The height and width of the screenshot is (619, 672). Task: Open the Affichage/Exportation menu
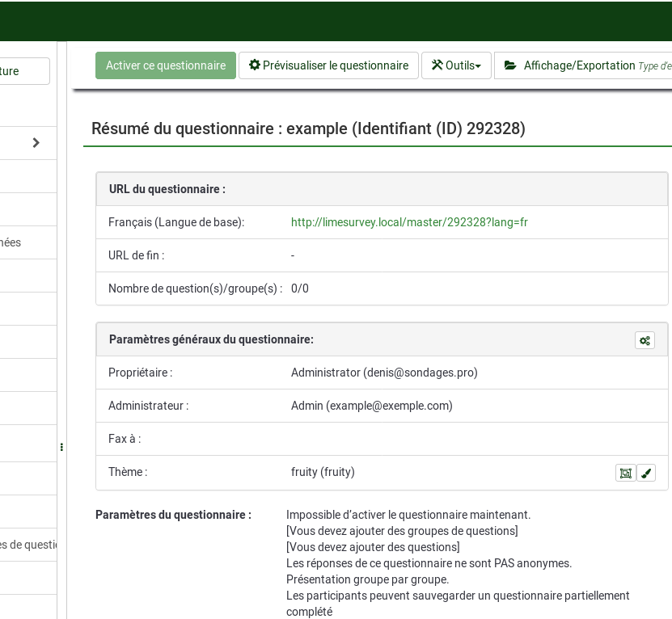coord(579,65)
